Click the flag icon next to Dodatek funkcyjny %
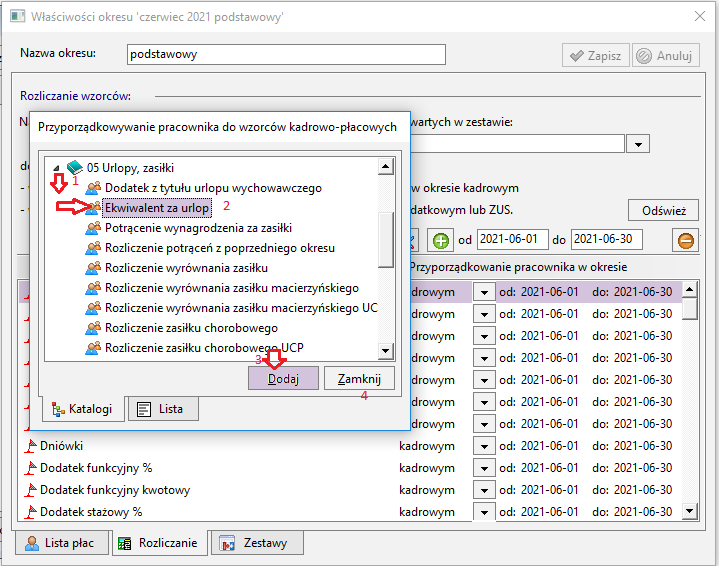Image resolution: width=719 pixels, height=566 pixels. pyautogui.click(x=31, y=468)
